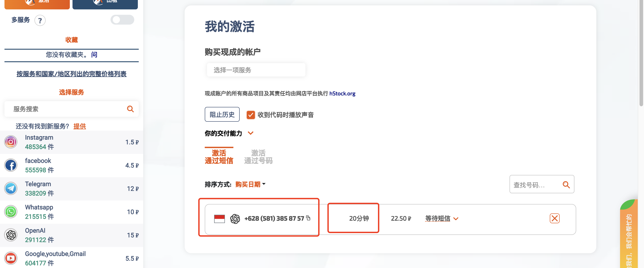Open the hStock.org link
The width and height of the screenshot is (644, 268).
[342, 94]
